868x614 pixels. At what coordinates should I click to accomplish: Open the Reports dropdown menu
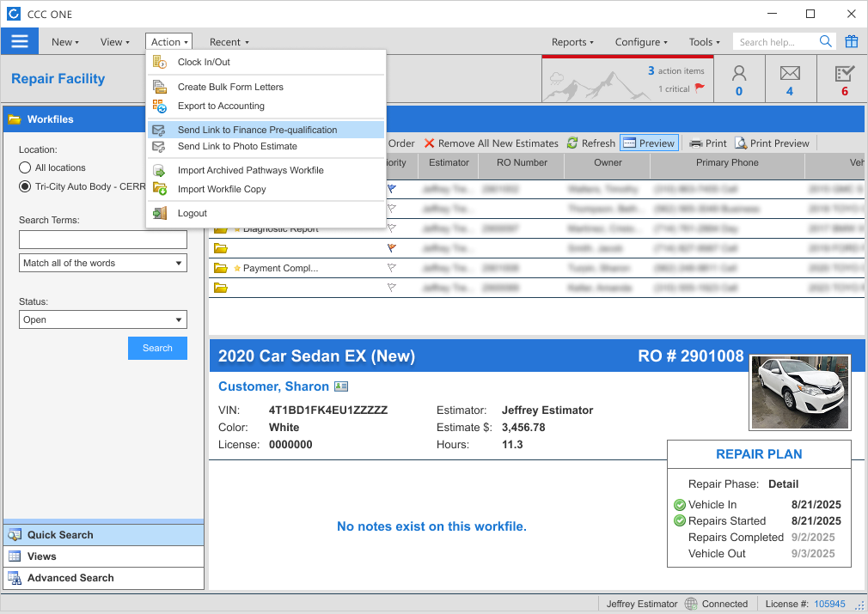pos(571,41)
